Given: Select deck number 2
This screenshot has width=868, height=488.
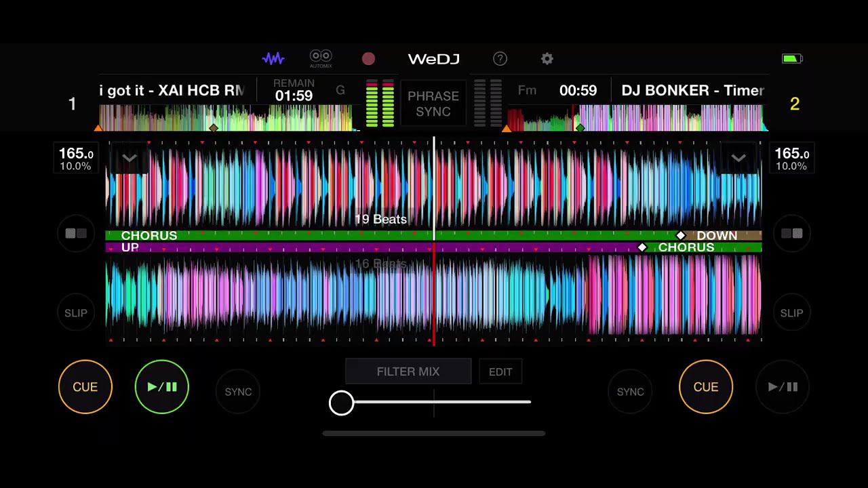Looking at the screenshot, I should click(x=795, y=104).
